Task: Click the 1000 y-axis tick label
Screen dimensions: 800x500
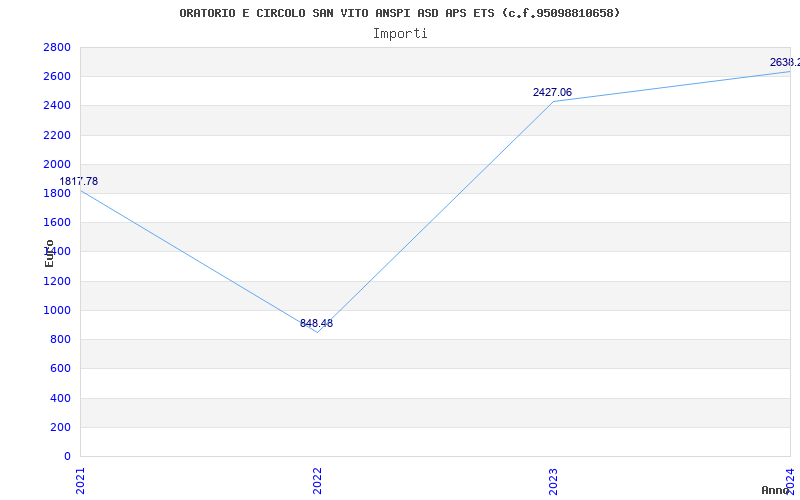Action: point(57,311)
